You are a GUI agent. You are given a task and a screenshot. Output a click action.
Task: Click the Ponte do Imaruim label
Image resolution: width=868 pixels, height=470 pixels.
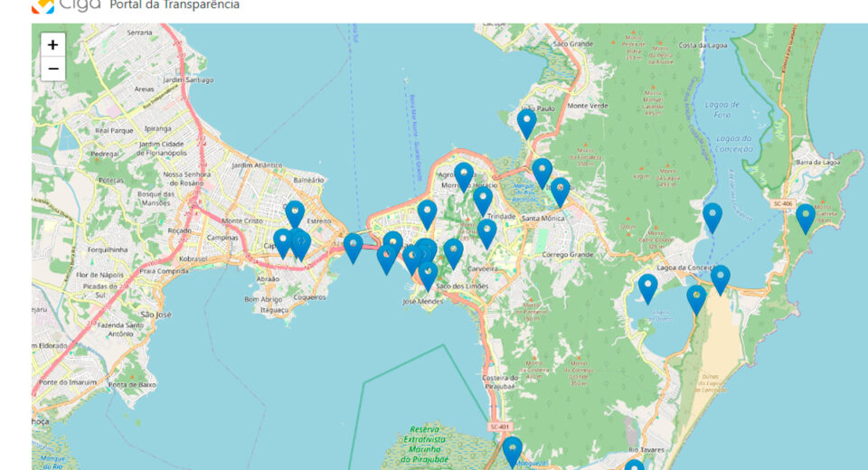pyautogui.click(x=68, y=382)
